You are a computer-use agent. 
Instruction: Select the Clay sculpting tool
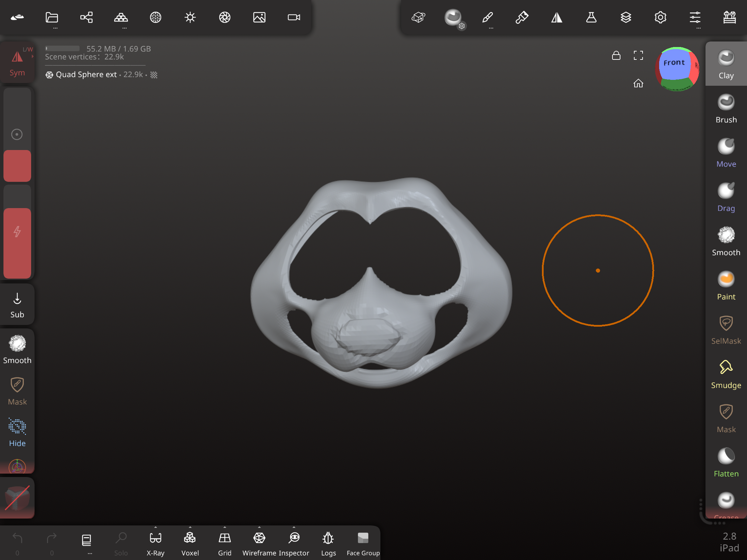(x=726, y=64)
